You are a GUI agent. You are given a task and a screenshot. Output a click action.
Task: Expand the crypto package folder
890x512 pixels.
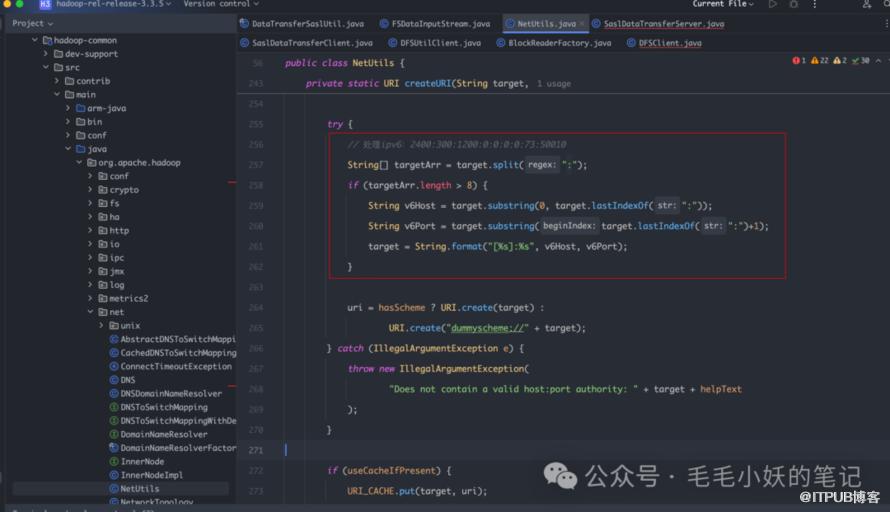click(x=90, y=189)
